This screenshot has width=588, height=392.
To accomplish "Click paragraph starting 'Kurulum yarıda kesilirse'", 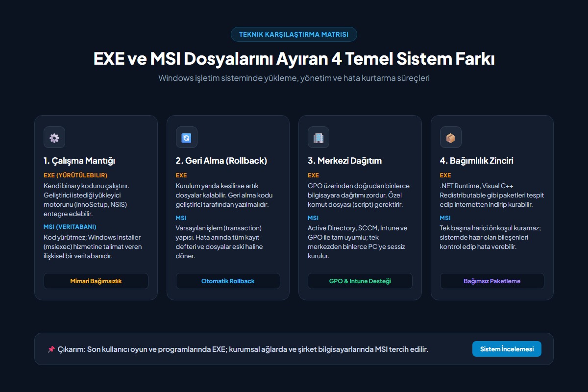I will (225, 195).
